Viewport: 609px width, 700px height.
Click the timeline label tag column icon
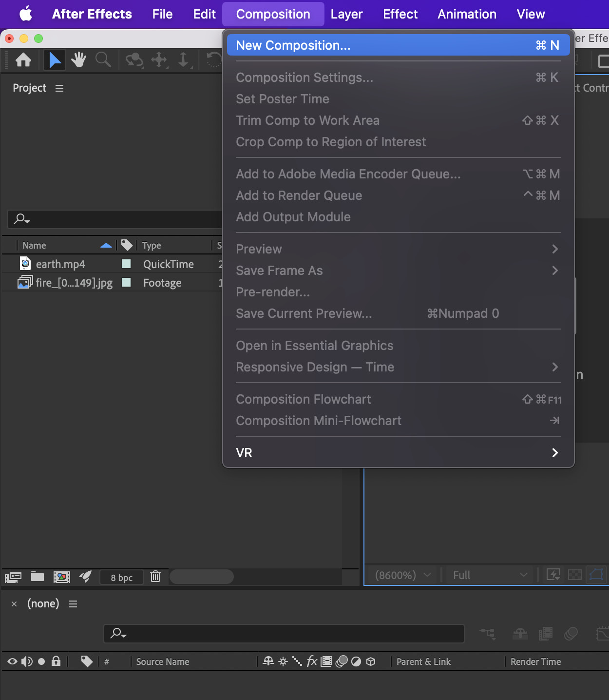point(87,661)
